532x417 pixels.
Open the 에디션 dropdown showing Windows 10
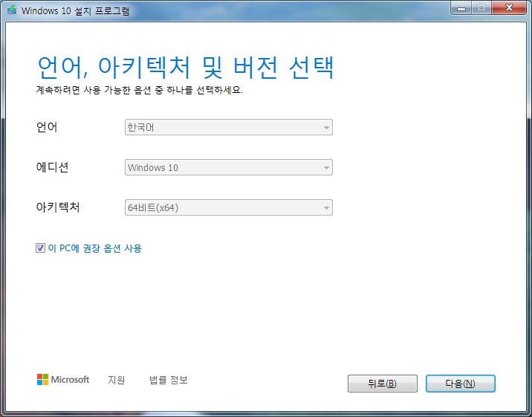pos(229,167)
